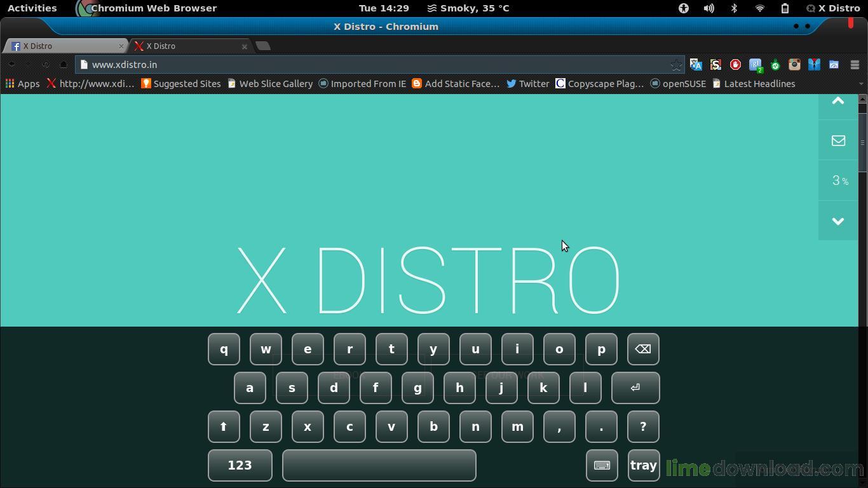The width and height of the screenshot is (868, 488).
Task: Switch keyboard to the 123 numbers layout
Action: (x=240, y=465)
